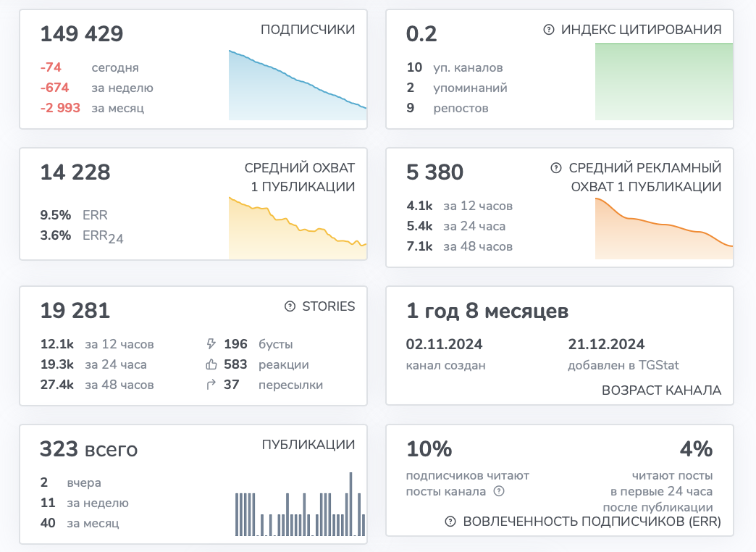This screenshot has width=756, height=552.
Task: Open the green citation index chart
Action: click(x=664, y=82)
